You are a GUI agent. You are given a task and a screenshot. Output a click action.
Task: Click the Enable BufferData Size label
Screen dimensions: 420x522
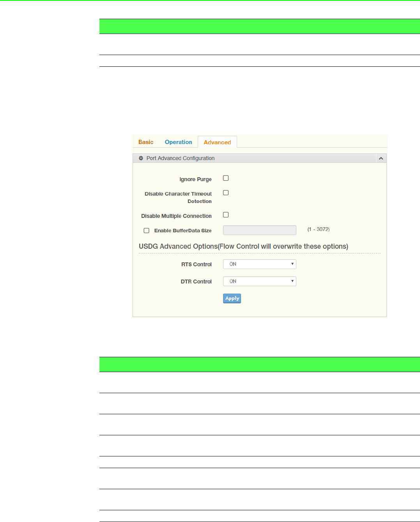[183, 231]
